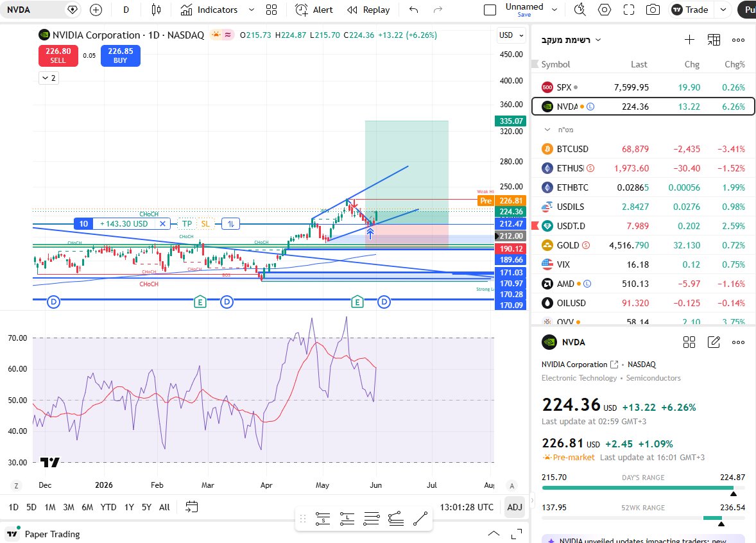The image size is (756, 543).
Task: Add symbol to watchlist with plus icon
Action: pyautogui.click(x=689, y=40)
